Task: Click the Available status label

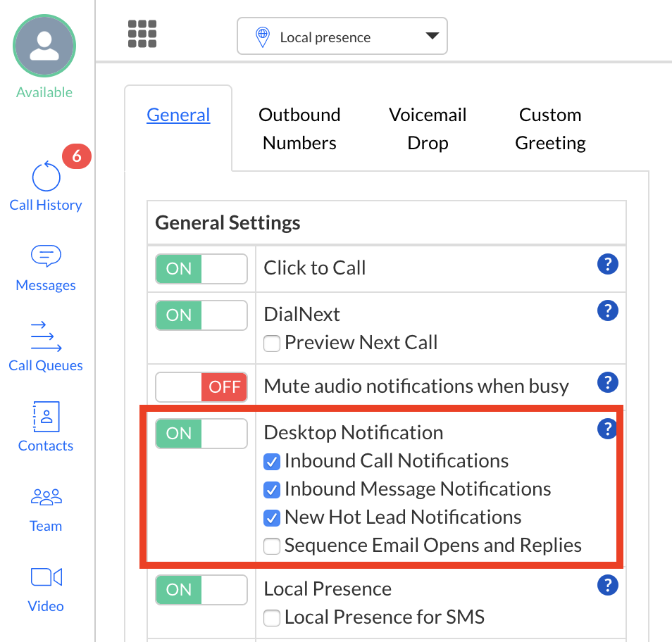Action: 44,92
